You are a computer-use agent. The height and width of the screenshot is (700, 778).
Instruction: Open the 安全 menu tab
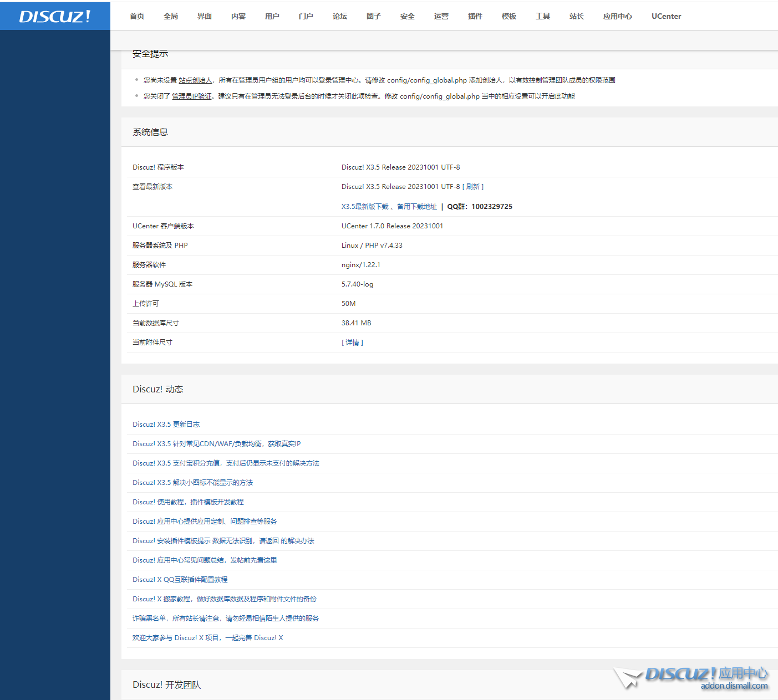[x=408, y=16]
